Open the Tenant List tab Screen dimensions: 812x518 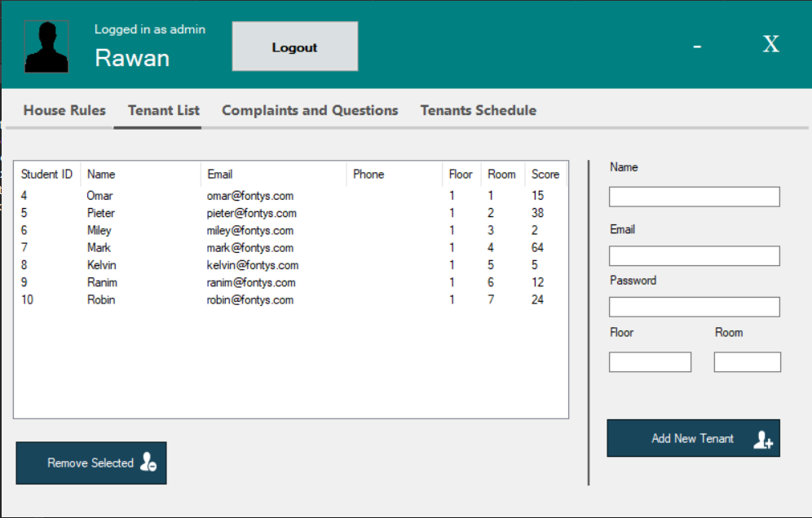coord(164,110)
